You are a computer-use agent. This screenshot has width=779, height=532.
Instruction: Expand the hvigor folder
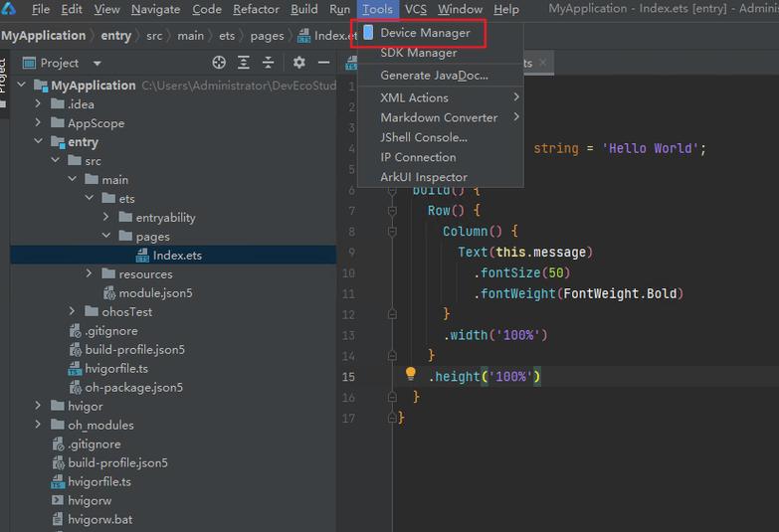coord(38,406)
